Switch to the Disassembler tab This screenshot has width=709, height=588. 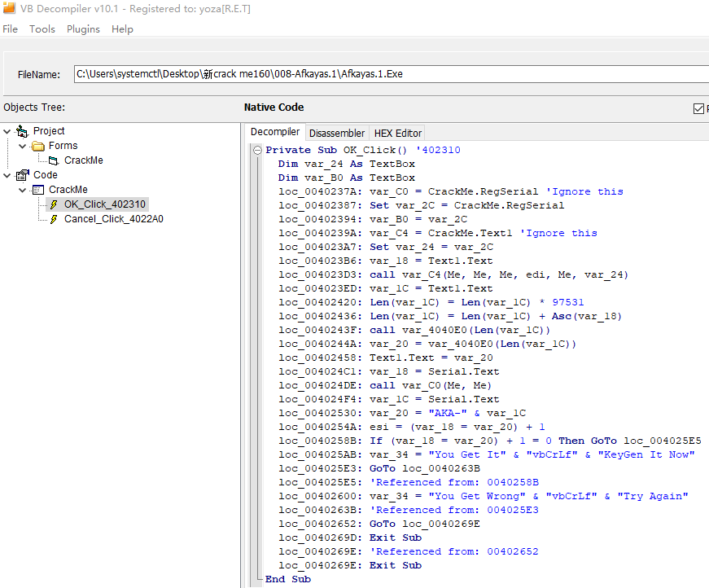337,133
